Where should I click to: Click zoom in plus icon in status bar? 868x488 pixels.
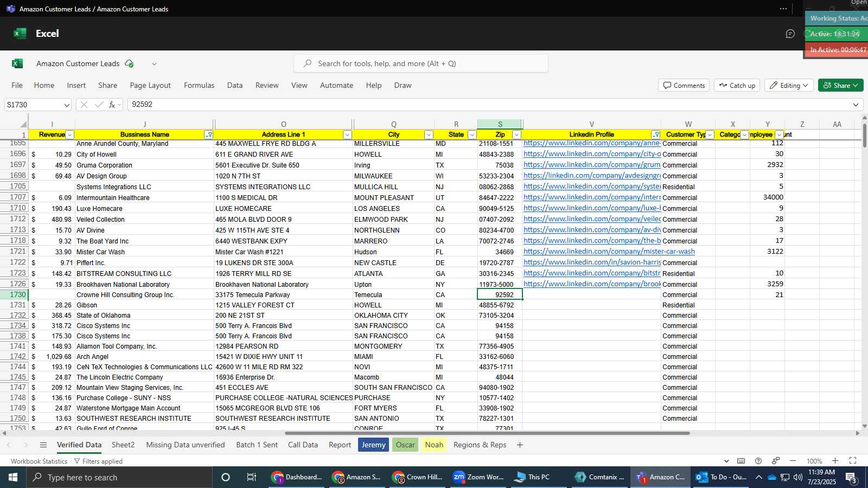point(835,461)
